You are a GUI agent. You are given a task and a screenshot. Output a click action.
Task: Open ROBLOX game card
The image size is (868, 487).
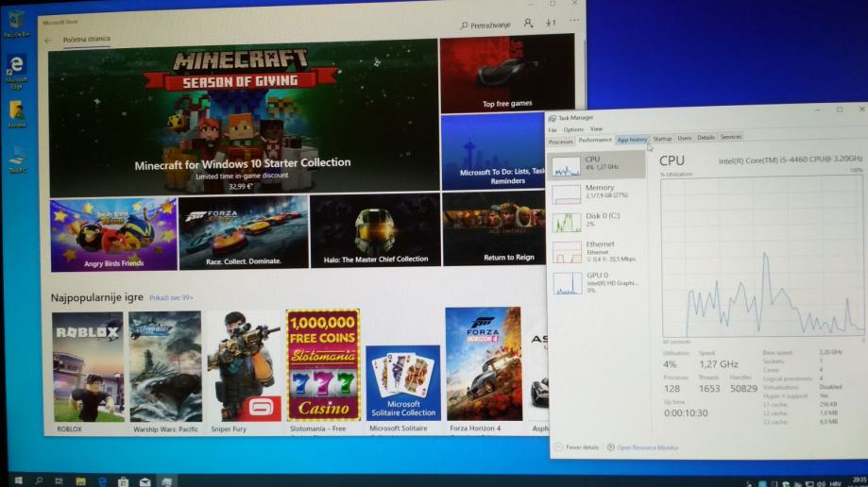tap(88, 373)
